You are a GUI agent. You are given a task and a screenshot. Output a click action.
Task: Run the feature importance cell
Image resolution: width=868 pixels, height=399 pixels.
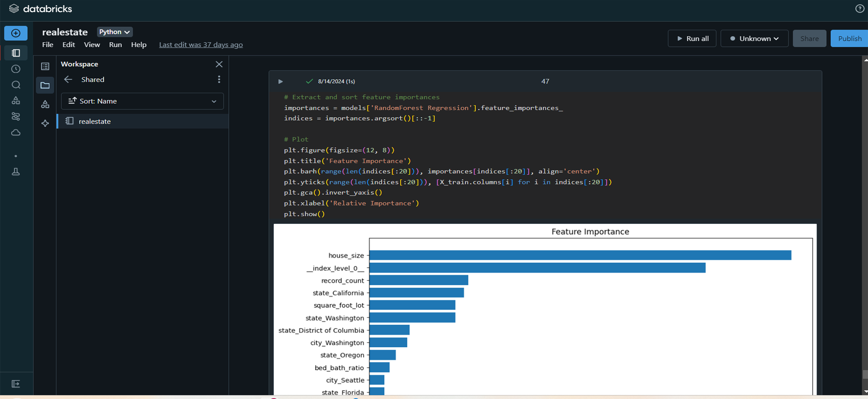(x=280, y=82)
